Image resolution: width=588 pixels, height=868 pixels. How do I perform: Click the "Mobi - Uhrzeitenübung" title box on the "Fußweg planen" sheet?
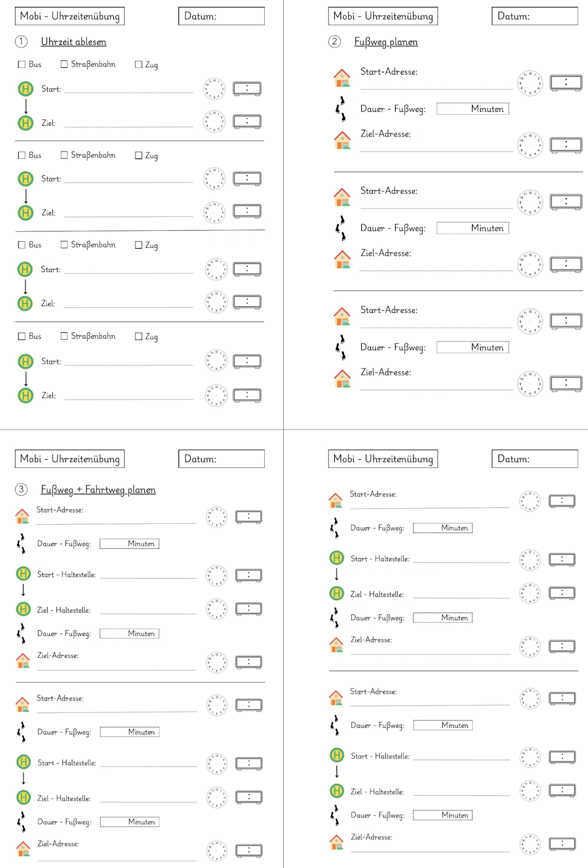383,16
